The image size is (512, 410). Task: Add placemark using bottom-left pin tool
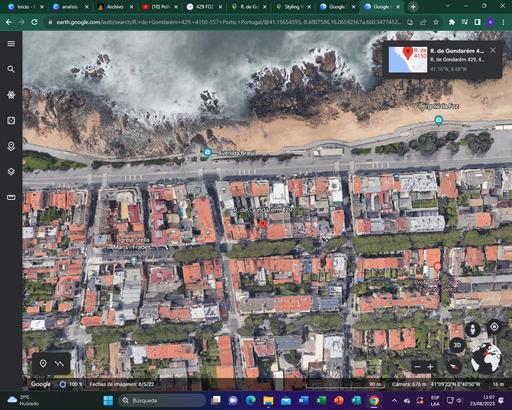(x=43, y=363)
